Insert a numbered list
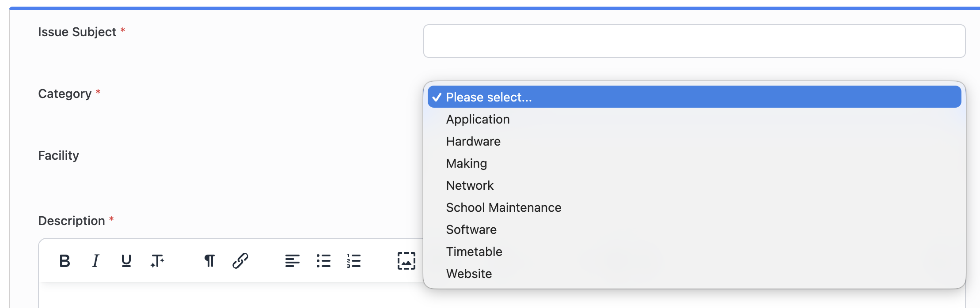Image resolution: width=980 pixels, height=308 pixels. [354, 261]
